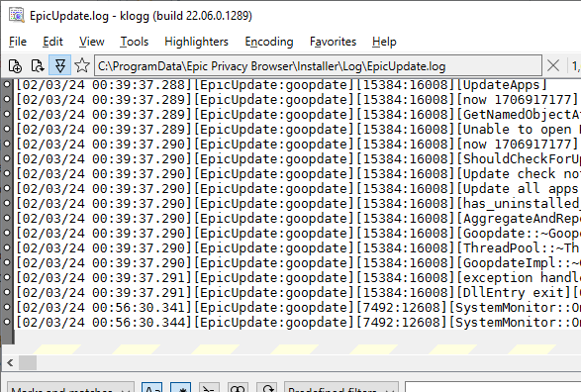Click the reload file toolbar icon
Screen dimensions: 581x392
[38, 66]
